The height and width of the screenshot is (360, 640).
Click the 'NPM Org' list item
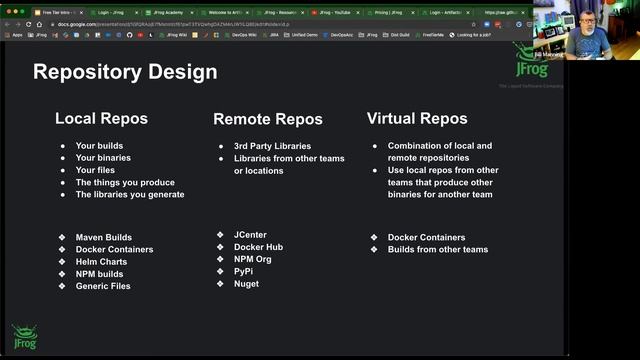coord(253,259)
